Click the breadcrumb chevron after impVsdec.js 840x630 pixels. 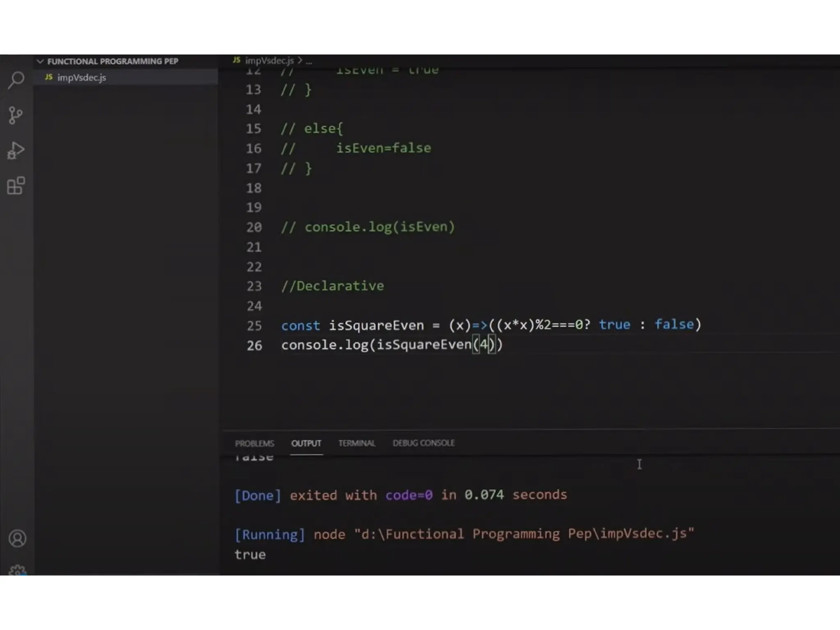tap(300, 61)
